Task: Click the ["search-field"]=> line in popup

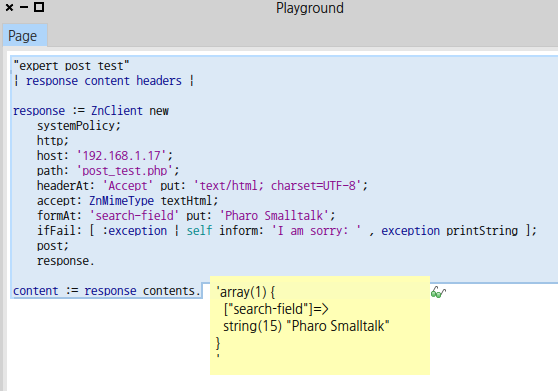Action: click(276, 309)
